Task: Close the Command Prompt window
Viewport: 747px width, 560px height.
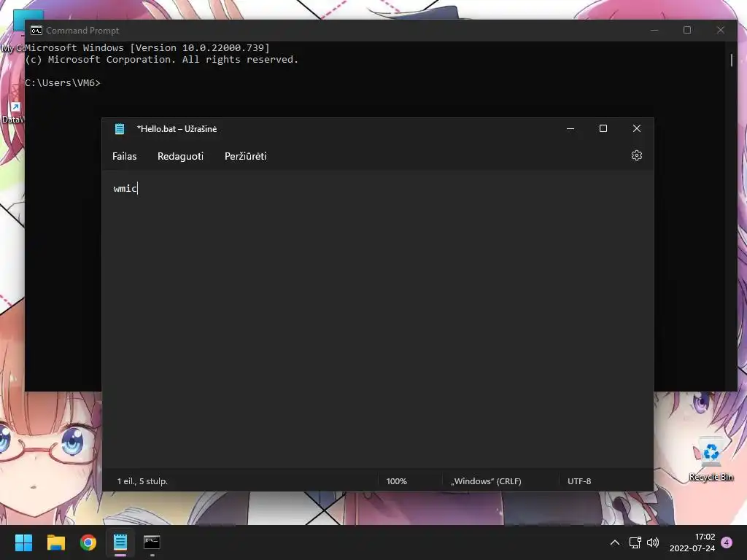Action: click(x=720, y=30)
